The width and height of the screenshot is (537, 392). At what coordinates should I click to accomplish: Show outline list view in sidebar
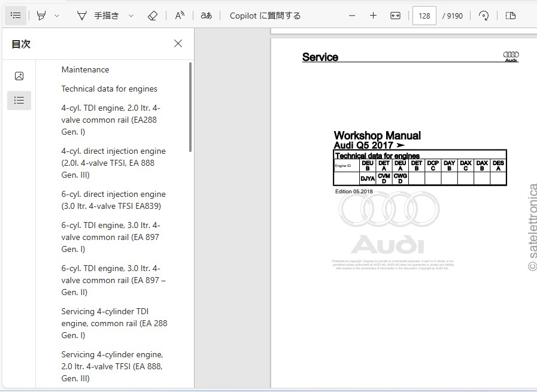pos(19,101)
